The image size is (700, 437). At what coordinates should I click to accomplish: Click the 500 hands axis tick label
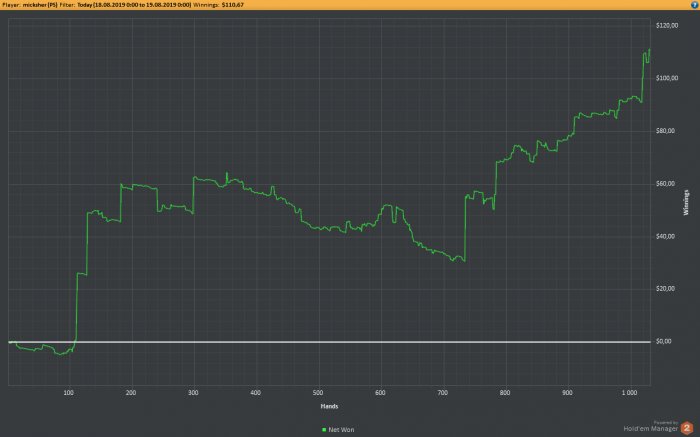point(318,393)
